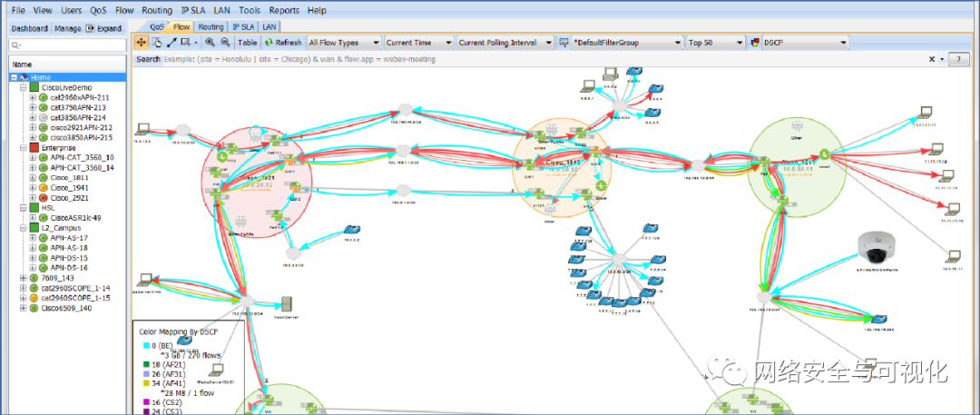The image size is (980, 415).
Task: Expand the 7609_143 tree node
Action: (23, 277)
